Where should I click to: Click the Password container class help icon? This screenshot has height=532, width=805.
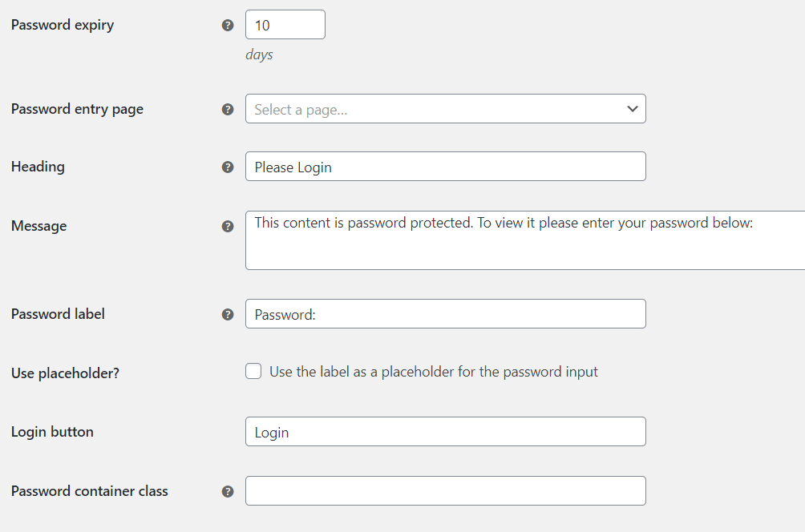(x=228, y=491)
